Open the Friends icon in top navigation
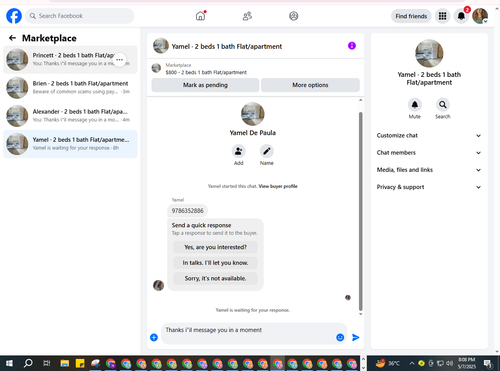Screen dimensions: 500x371 [247, 16]
